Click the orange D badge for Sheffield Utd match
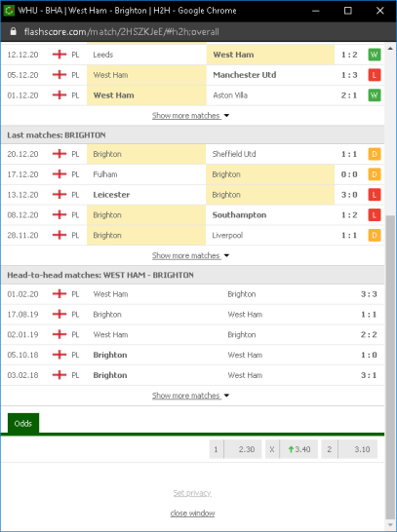This screenshot has width=397, height=532. click(375, 154)
